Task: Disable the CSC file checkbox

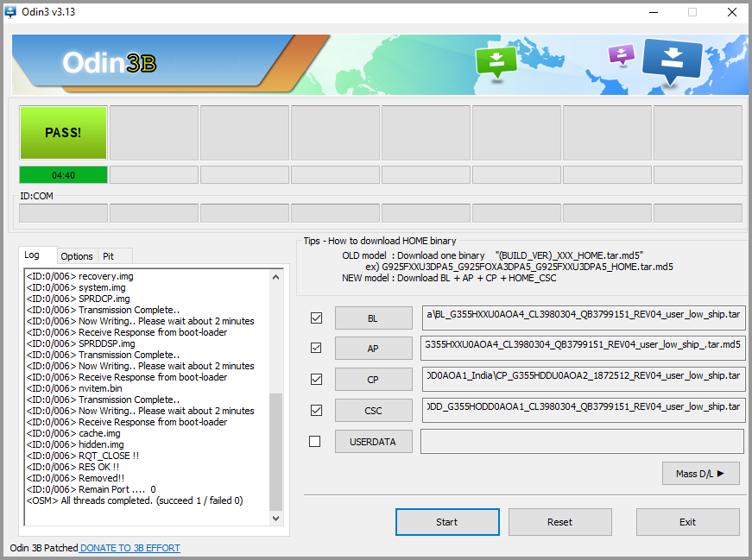Action: tap(316, 410)
